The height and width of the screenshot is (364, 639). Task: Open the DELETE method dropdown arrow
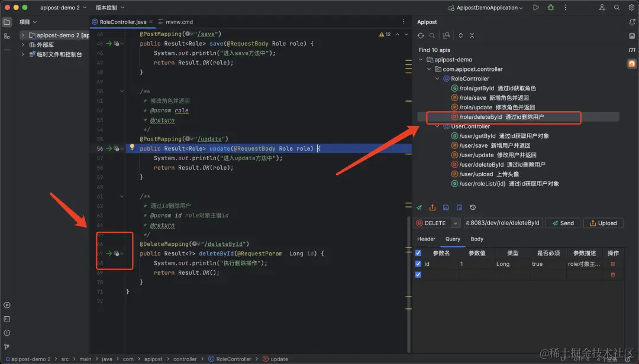(456, 223)
